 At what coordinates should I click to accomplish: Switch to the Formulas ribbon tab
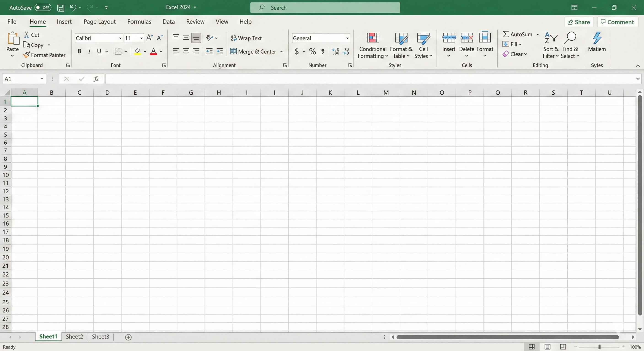click(x=139, y=21)
